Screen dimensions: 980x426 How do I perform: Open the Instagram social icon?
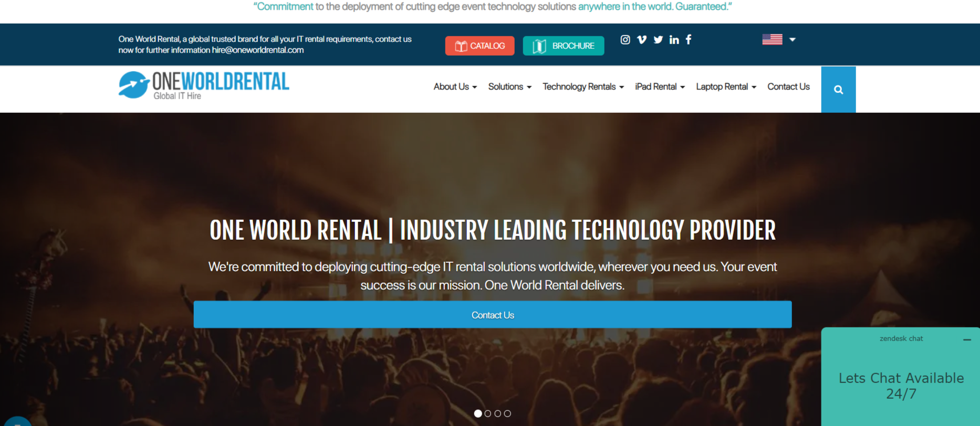625,40
